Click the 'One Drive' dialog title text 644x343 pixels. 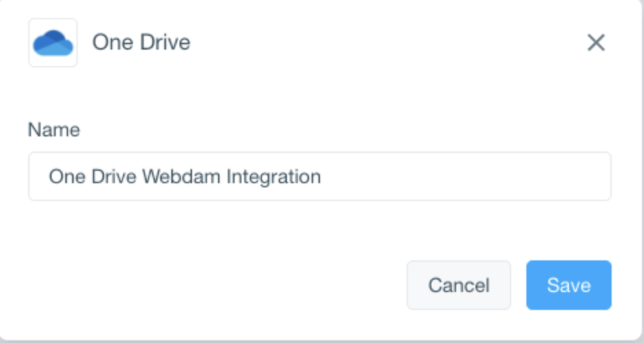[141, 43]
